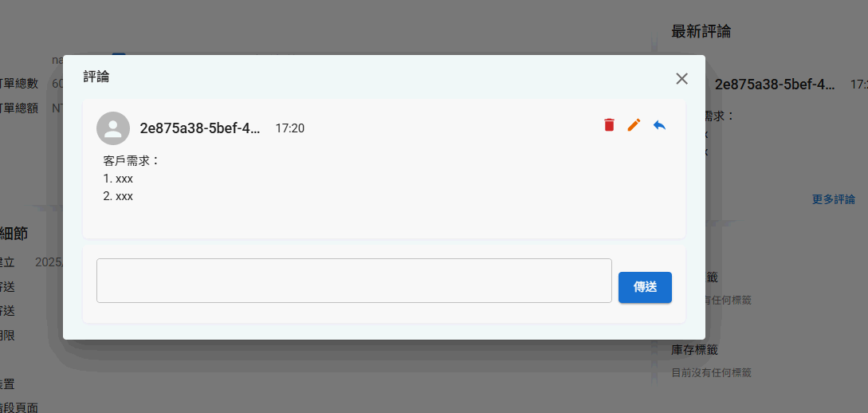Click the 庫存標籤 section heading

click(695, 350)
